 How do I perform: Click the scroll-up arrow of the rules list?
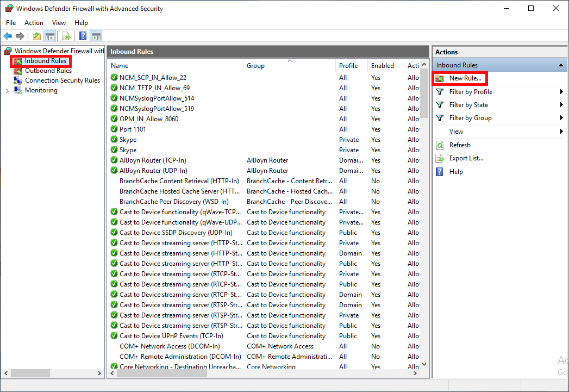(424, 65)
